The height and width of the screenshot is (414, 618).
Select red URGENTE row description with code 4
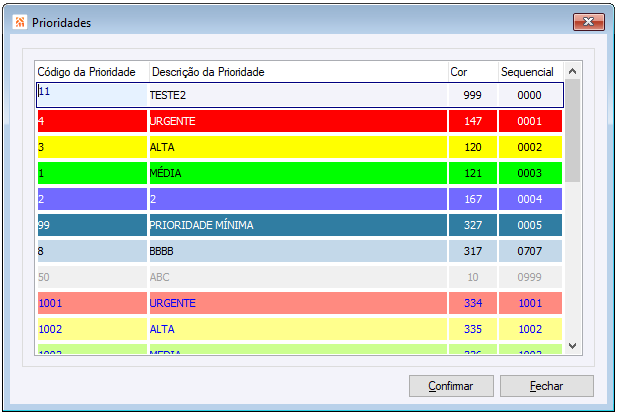(x=298, y=121)
